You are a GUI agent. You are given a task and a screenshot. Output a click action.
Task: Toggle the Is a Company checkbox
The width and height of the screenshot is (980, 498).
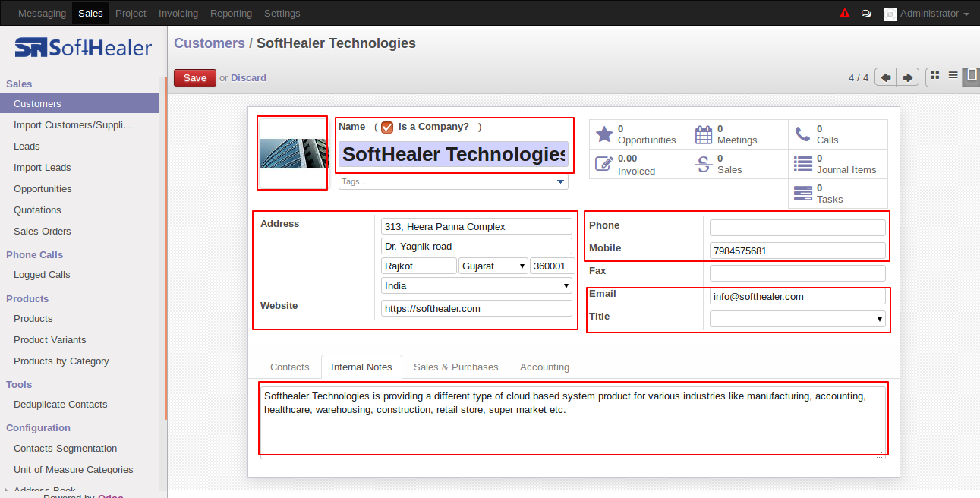point(387,128)
